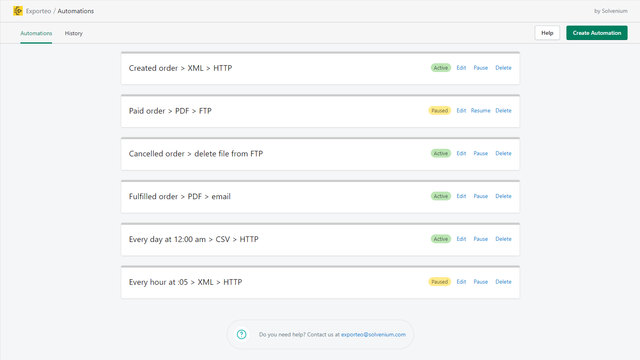
Task: Edit the Cancelled order delete file automation
Action: (461, 153)
